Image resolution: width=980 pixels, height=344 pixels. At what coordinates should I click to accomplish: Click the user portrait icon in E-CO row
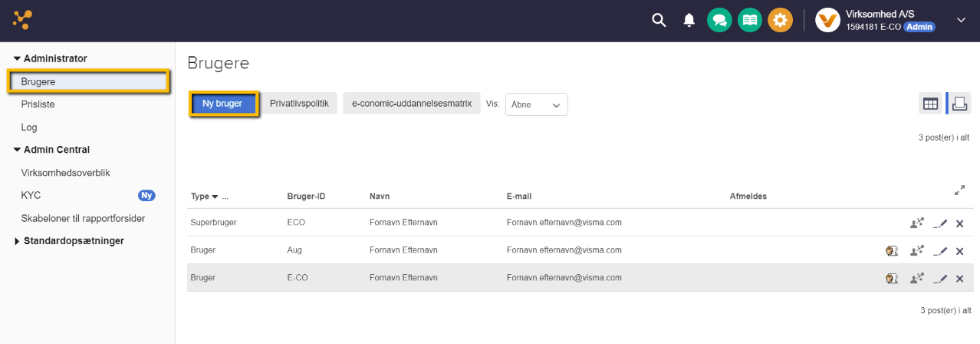pyautogui.click(x=892, y=279)
